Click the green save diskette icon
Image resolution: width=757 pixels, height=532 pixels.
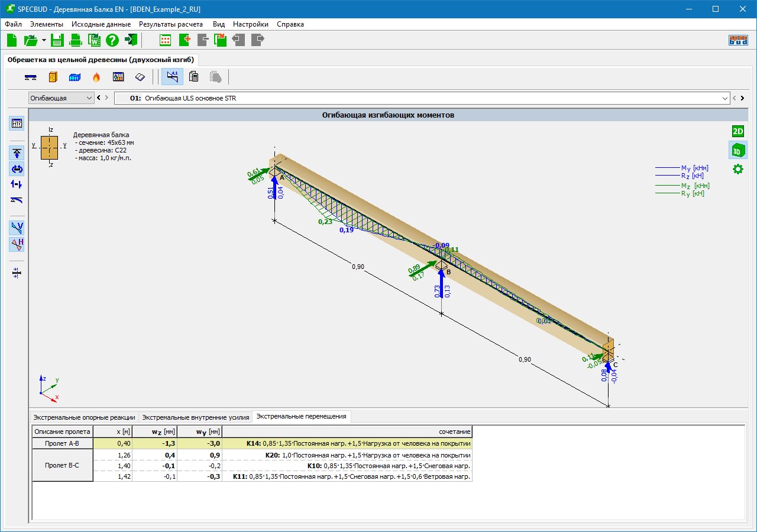pos(57,40)
